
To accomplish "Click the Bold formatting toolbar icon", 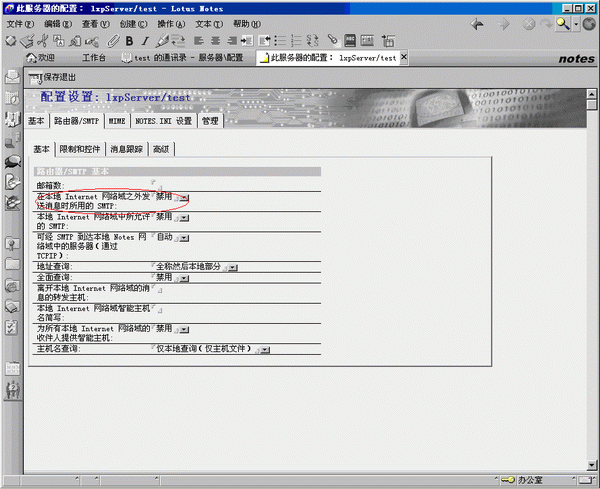I will coord(130,41).
